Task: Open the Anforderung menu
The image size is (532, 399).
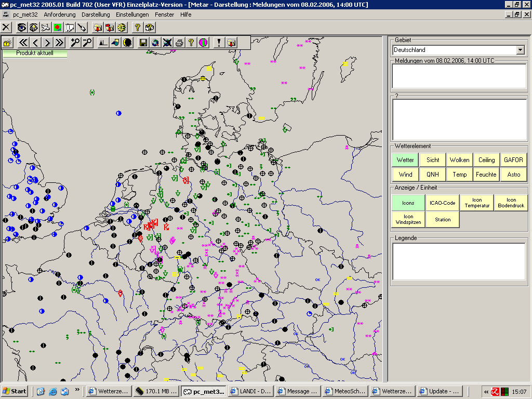Action: [x=59, y=15]
